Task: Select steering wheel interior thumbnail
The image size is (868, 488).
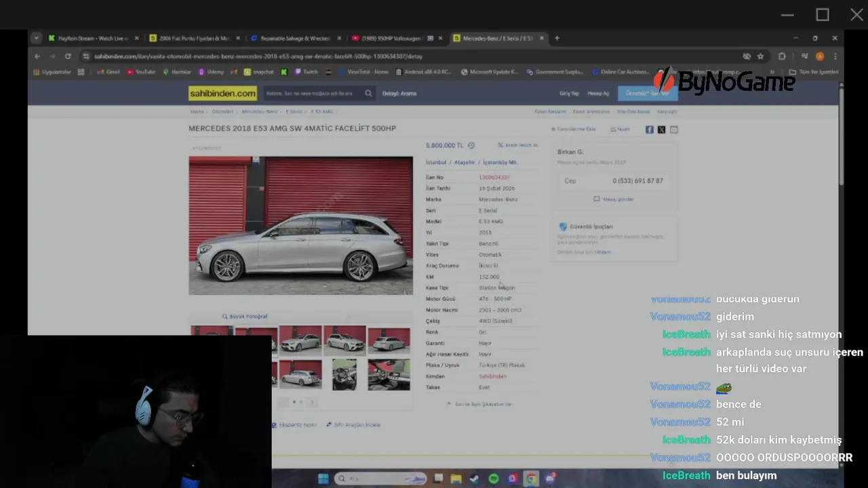Action: click(344, 375)
